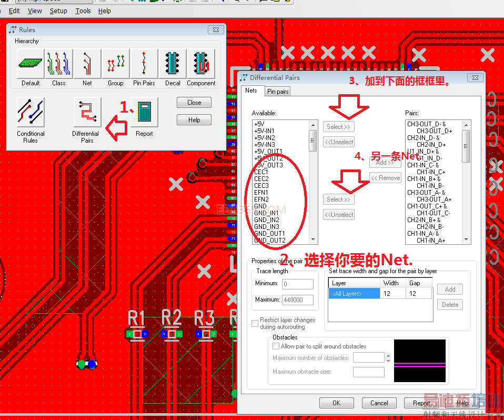
Task: Click the Minimum trace length field
Action: pyautogui.click(x=298, y=284)
